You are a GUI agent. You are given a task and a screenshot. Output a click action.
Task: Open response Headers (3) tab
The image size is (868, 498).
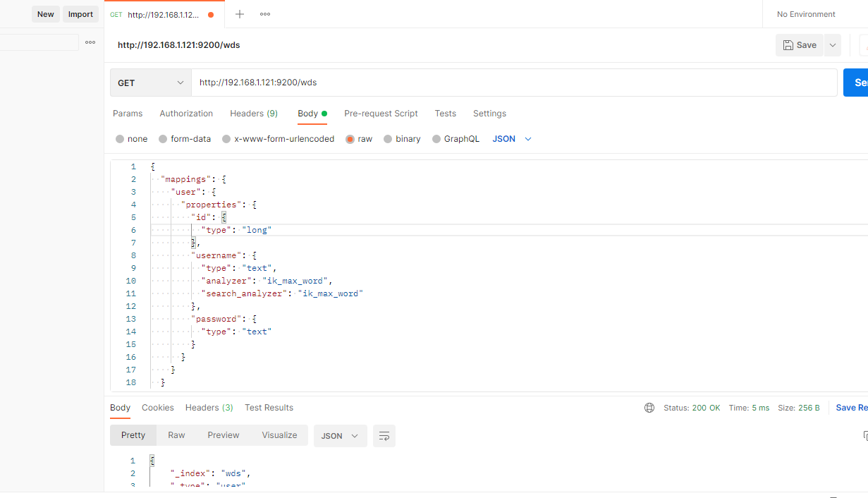pos(209,408)
